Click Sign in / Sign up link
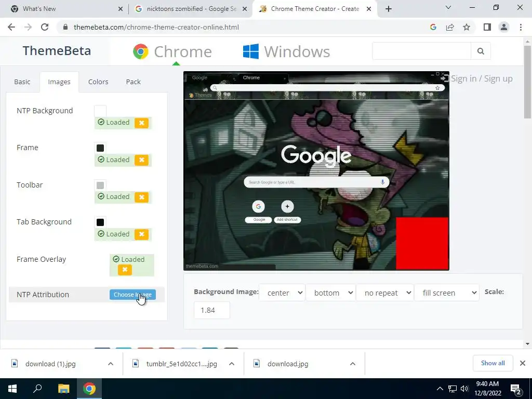The height and width of the screenshot is (399, 532). pyautogui.click(x=477, y=79)
